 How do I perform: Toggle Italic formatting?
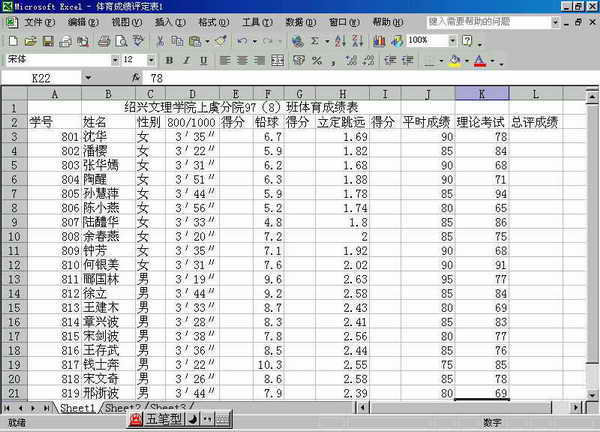pos(186,60)
